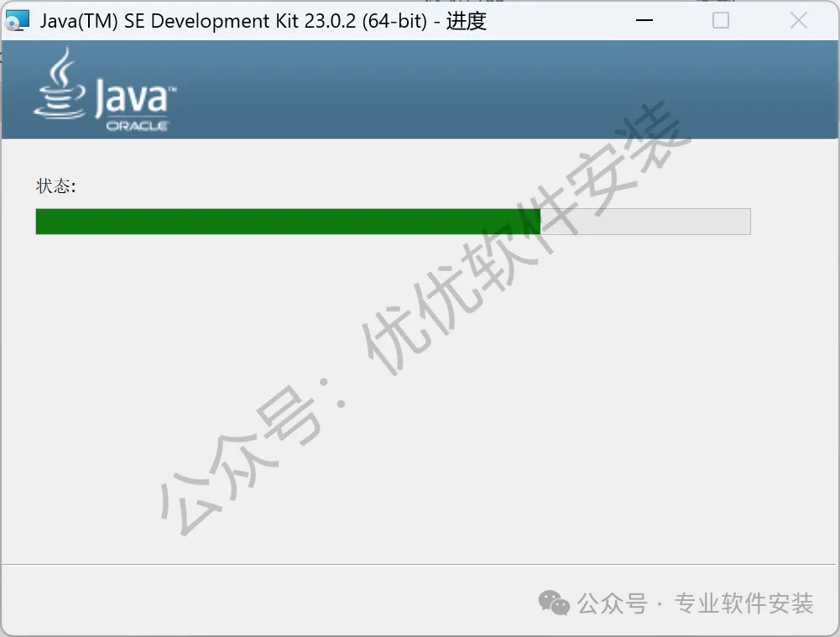Click the Java wordmark in the banner
Screen dimensions: 840x637
[x=131, y=97]
